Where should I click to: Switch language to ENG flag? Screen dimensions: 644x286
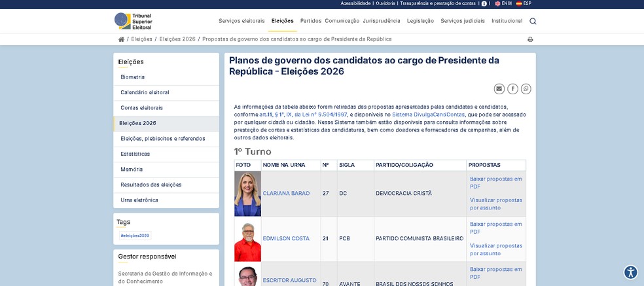[x=503, y=3]
